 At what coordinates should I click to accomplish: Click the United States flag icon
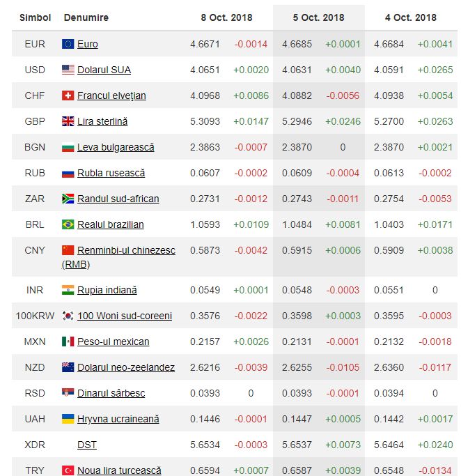coord(68,70)
